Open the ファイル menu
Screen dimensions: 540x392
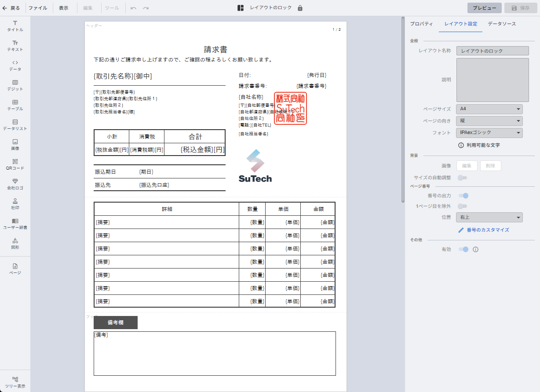(x=38, y=8)
